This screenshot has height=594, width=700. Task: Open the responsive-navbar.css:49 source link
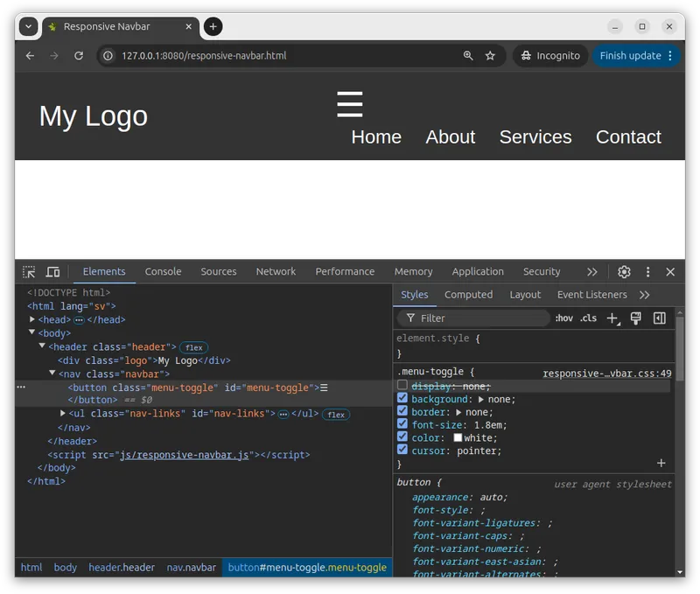pyautogui.click(x=606, y=374)
